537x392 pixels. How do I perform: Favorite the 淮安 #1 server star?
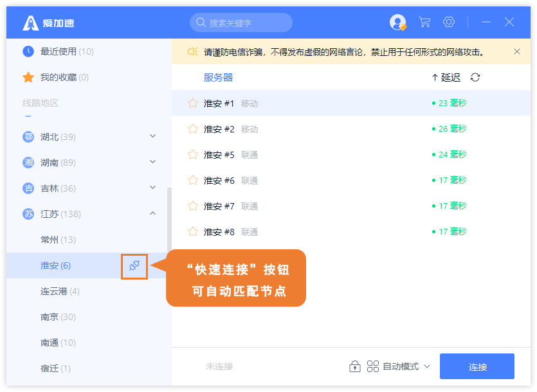192,103
